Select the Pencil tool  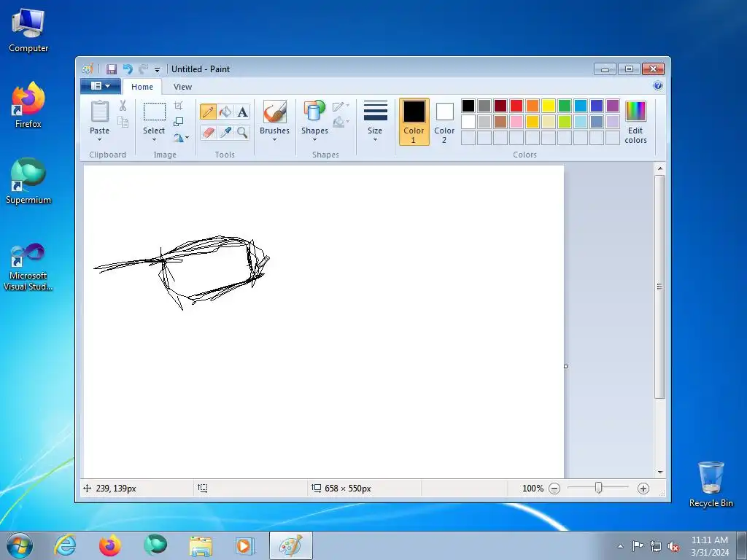(208, 112)
